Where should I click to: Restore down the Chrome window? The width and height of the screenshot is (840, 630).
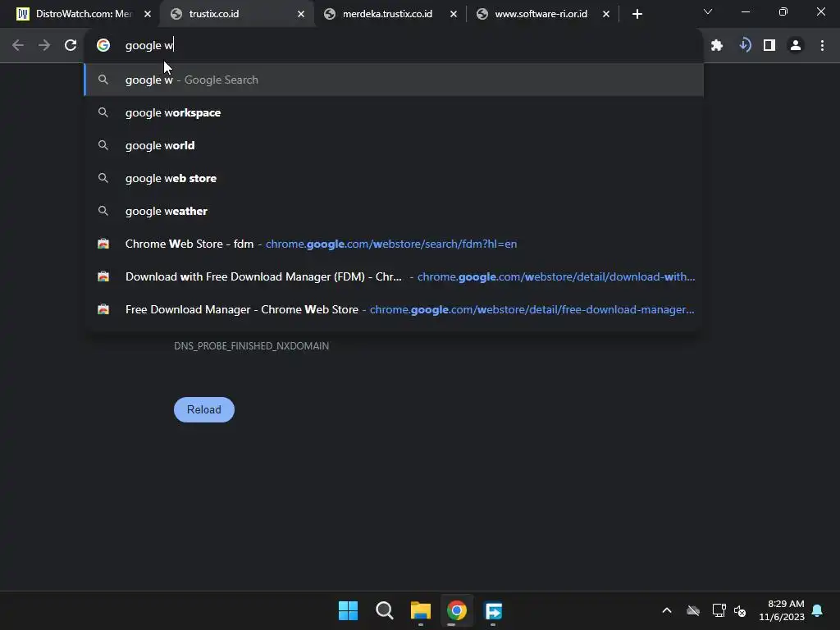(x=783, y=11)
